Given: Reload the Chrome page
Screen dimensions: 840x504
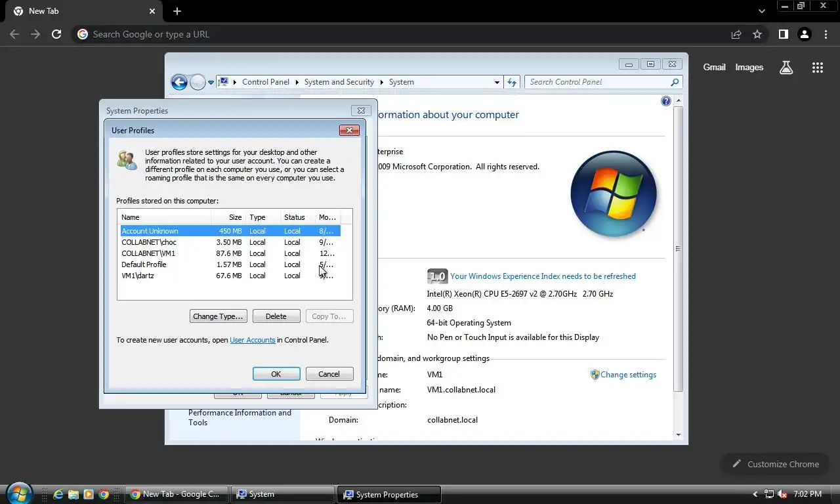Looking at the screenshot, I should pyautogui.click(x=56, y=34).
